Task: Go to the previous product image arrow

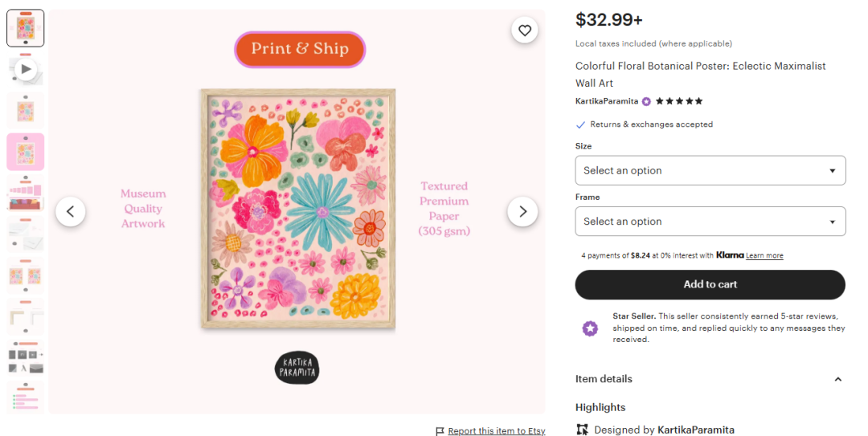Action: tap(71, 211)
